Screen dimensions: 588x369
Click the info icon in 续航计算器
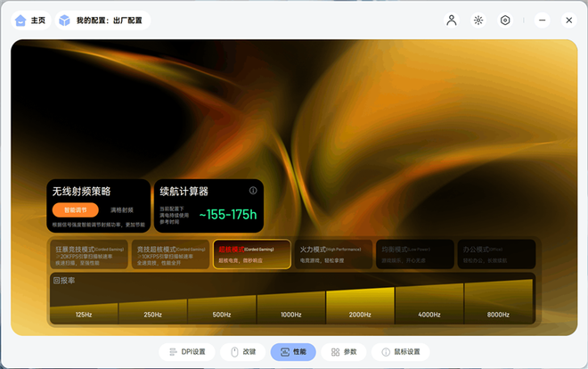click(253, 191)
